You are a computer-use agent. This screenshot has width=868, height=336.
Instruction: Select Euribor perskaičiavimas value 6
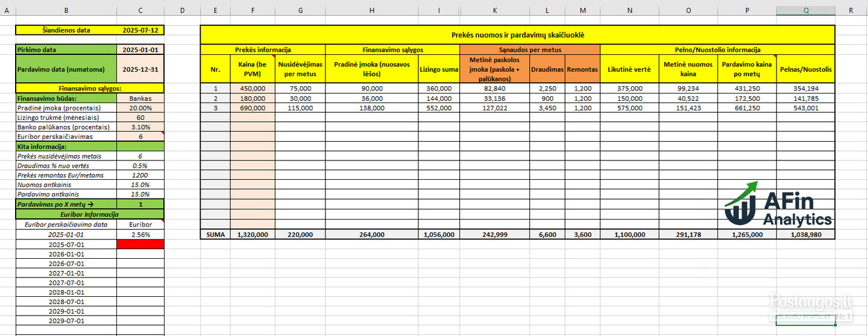click(140, 137)
